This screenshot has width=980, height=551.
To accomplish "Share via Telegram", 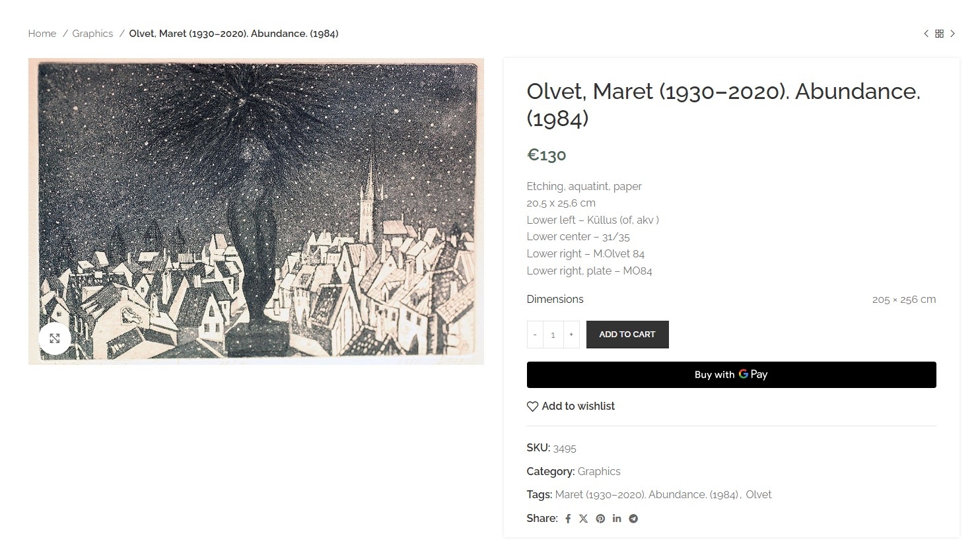I will [x=633, y=519].
